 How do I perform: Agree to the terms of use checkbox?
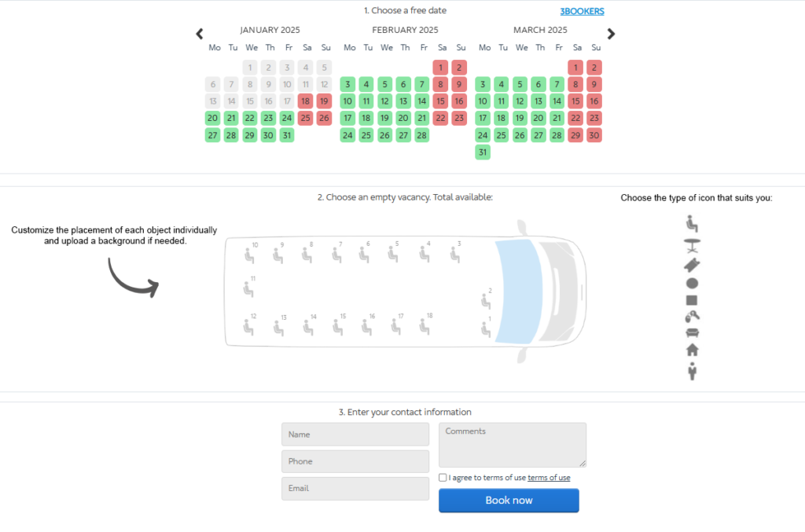(x=443, y=478)
